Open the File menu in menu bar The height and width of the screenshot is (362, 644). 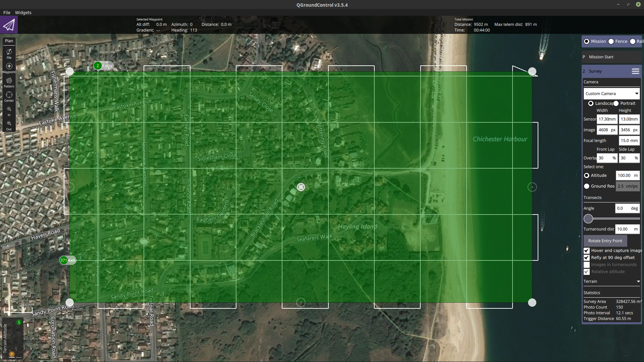tap(7, 12)
